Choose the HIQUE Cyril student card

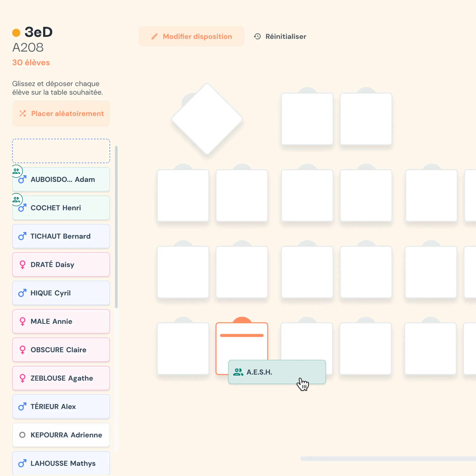pos(61,293)
